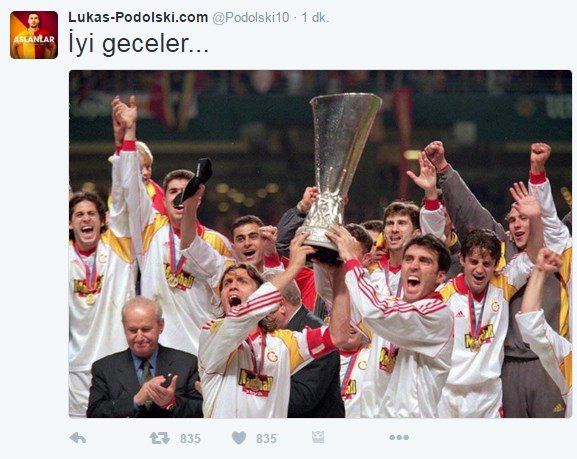Click the @Podolski10 handle

pyautogui.click(x=251, y=18)
